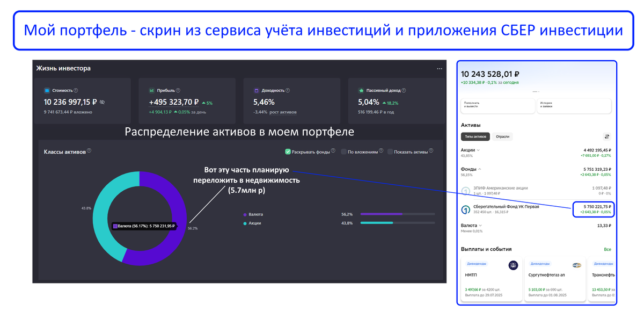Toggle the crossed-eye icon beside 10 236 997,15 ₽
The image size is (644, 311).
[x=103, y=102]
